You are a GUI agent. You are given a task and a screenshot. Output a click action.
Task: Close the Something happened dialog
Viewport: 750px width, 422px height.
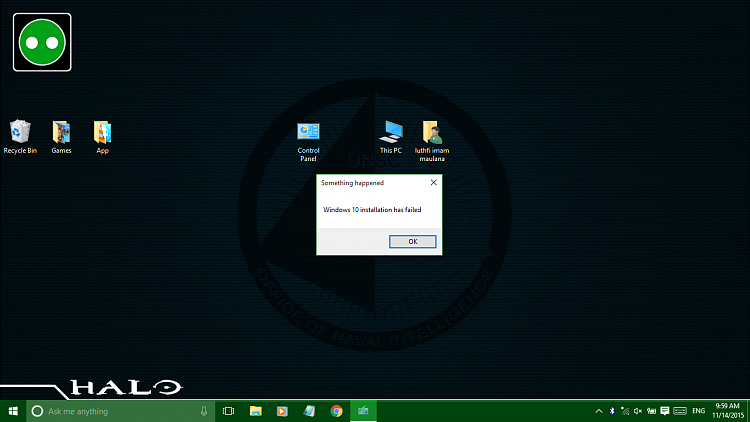coord(433,182)
